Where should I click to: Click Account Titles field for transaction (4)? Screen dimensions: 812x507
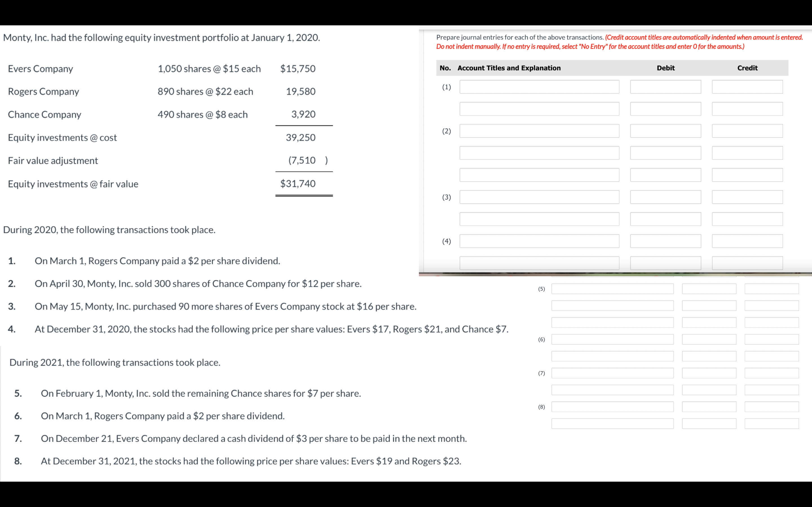[x=539, y=240]
